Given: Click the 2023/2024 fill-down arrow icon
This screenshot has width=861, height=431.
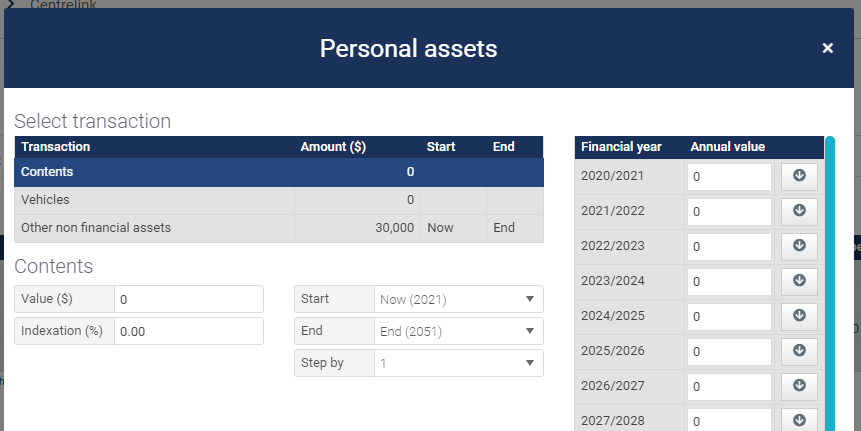Looking at the screenshot, I should tap(799, 281).
